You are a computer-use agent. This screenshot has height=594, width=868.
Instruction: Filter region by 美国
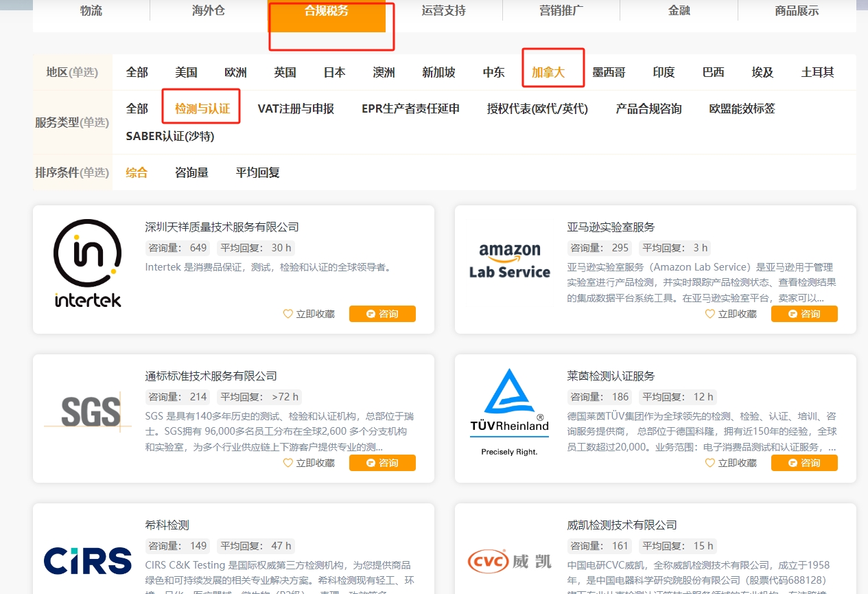click(x=186, y=72)
